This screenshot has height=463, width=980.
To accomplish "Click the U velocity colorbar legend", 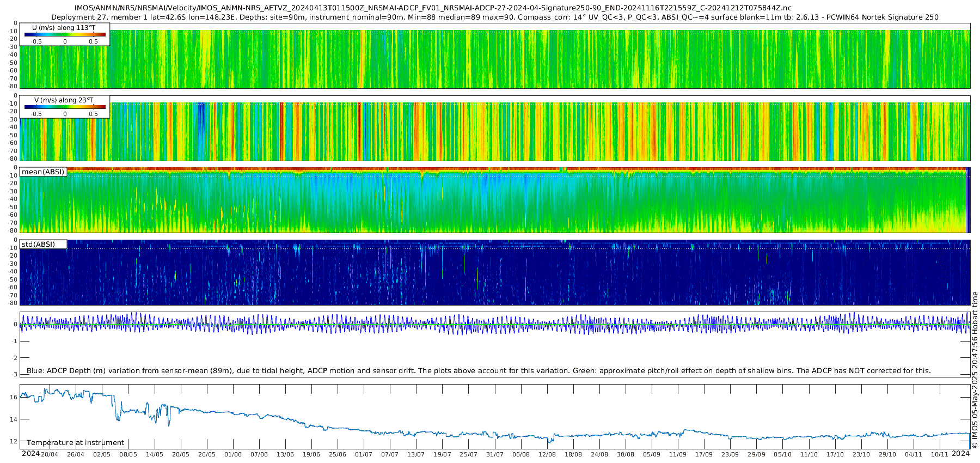I will [65, 34].
